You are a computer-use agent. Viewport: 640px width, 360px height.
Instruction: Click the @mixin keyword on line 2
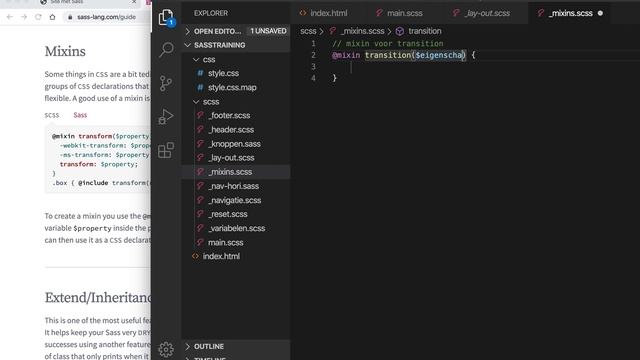pos(346,55)
